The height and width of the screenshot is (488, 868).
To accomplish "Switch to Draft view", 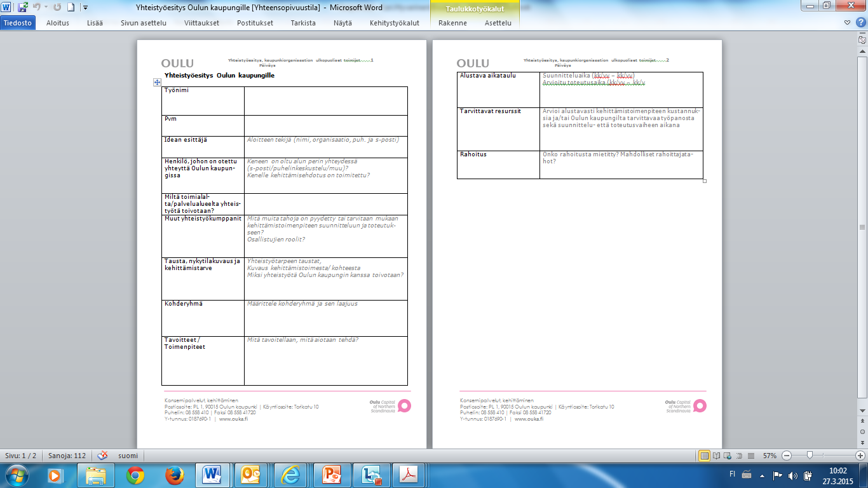I will click(752, 456).
